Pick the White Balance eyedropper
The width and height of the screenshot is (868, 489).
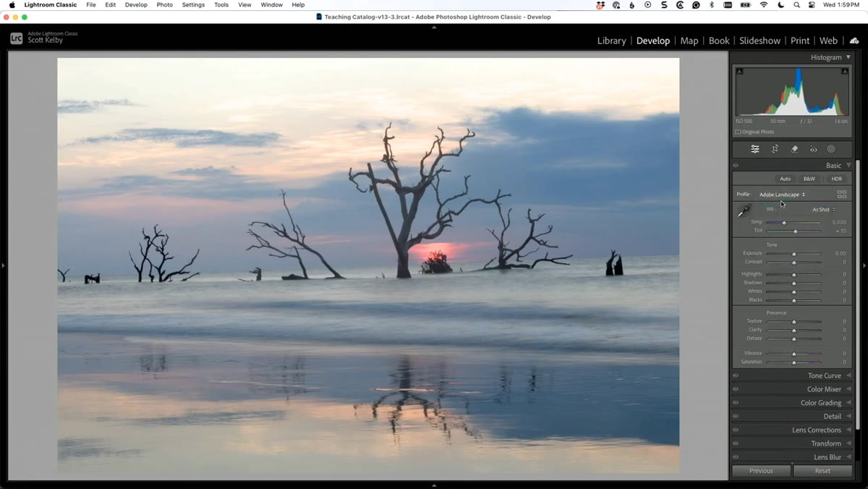[x=744, y=211]
